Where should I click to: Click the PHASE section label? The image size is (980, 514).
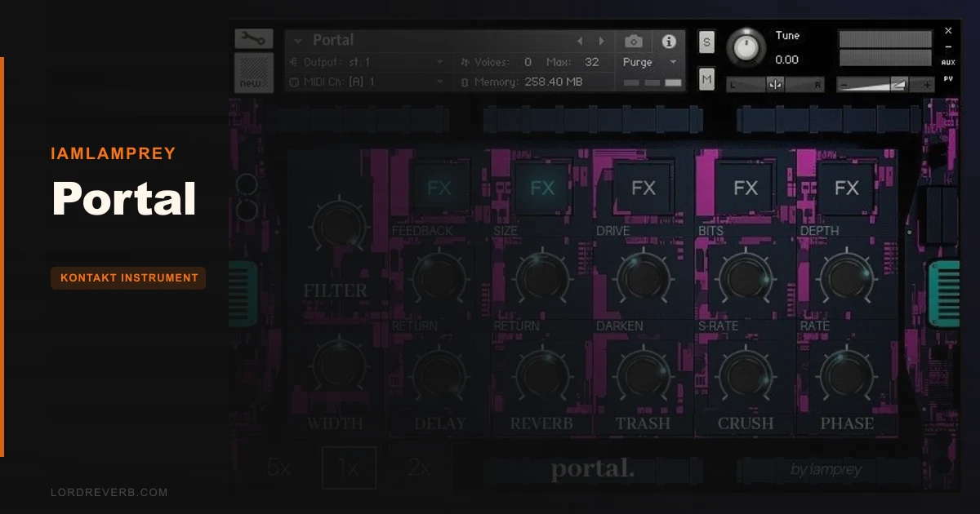[x=847, y=423]
